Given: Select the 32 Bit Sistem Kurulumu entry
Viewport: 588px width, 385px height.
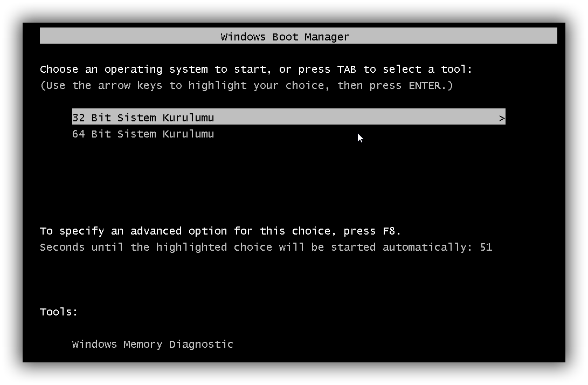Looking at the screenshot, I should click(x=143, y=118).
